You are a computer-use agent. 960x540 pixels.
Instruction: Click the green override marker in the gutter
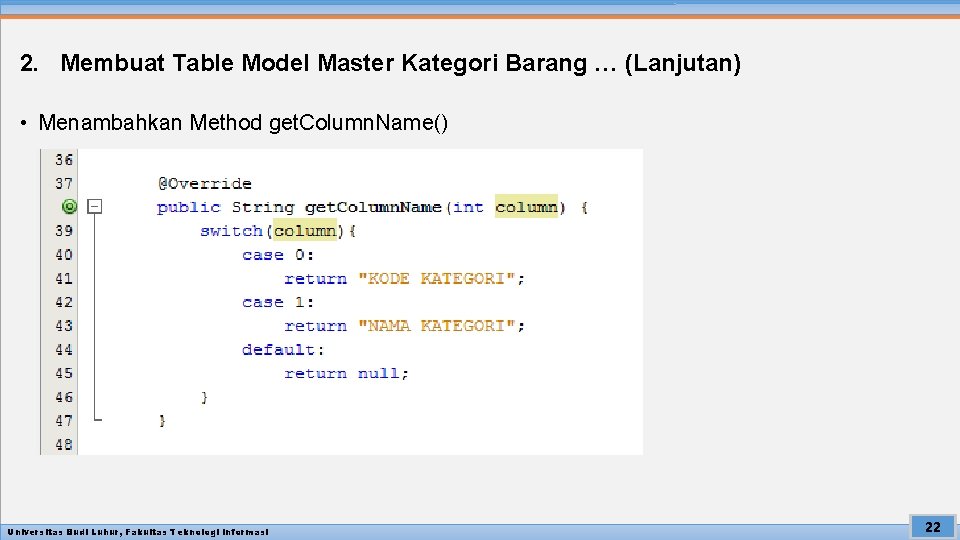pyautogui.click(x=70, y=207)
